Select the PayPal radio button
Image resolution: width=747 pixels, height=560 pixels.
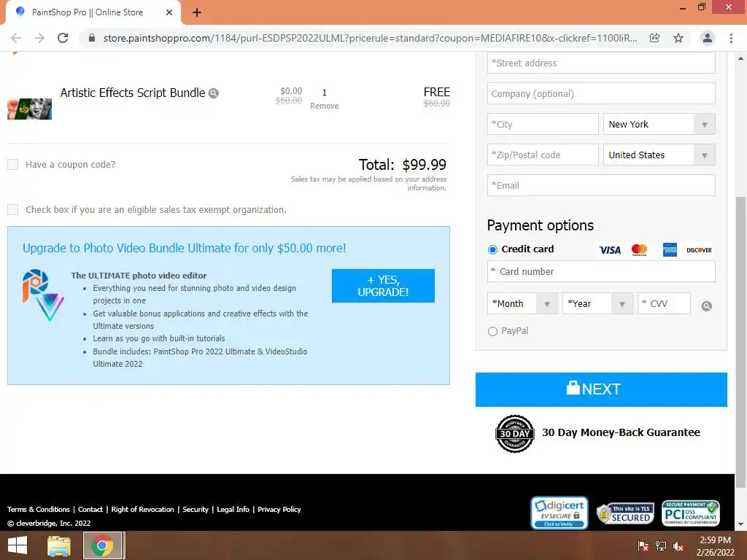[x=492, y=332]
